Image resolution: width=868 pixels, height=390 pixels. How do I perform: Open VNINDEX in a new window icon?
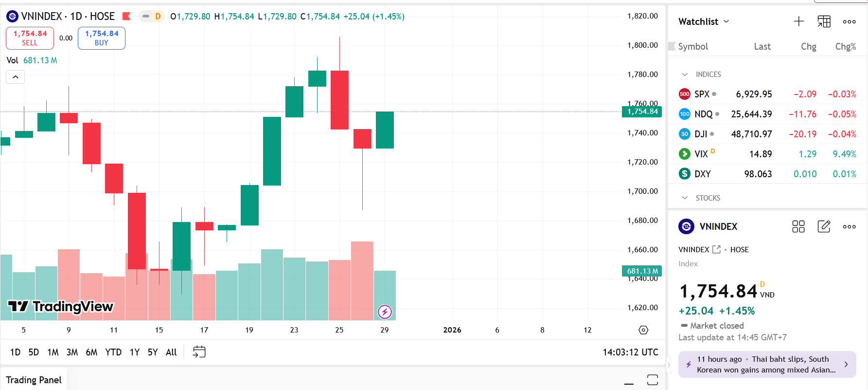[716, 249]
